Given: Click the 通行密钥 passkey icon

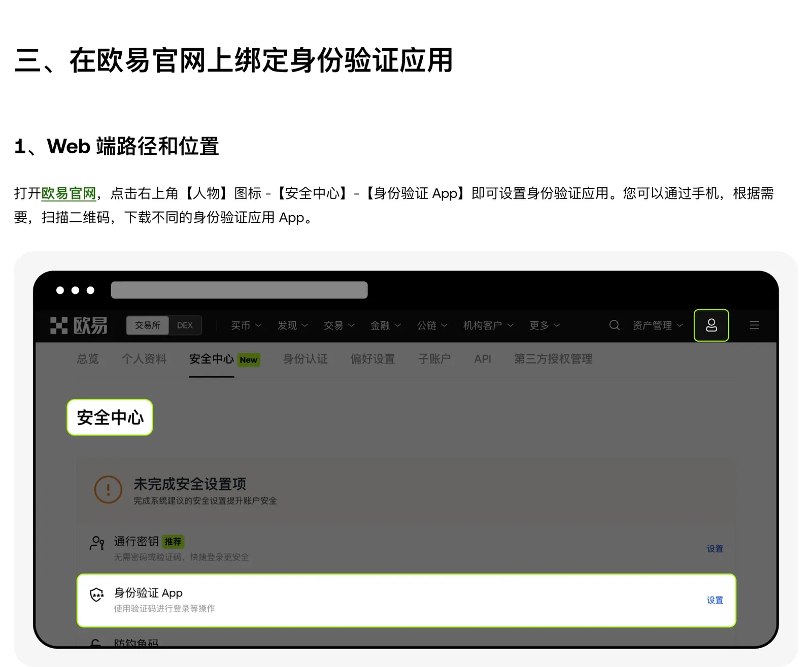Looking at the screenshot, I should coord(97,543).
